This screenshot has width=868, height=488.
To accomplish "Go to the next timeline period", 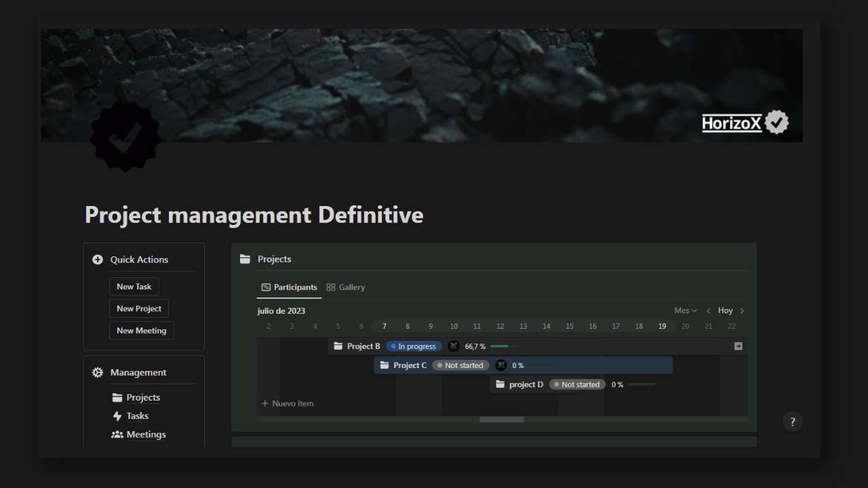I will click(742, 310).
